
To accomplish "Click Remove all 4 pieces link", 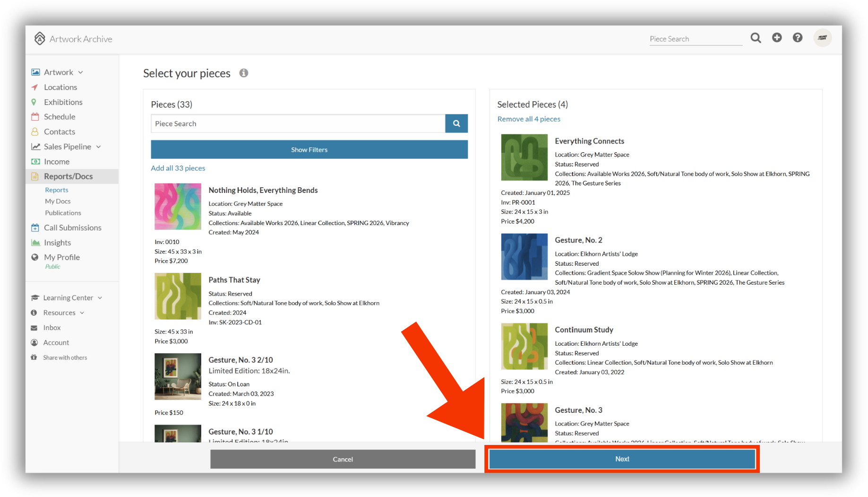I will coord(529,119).
